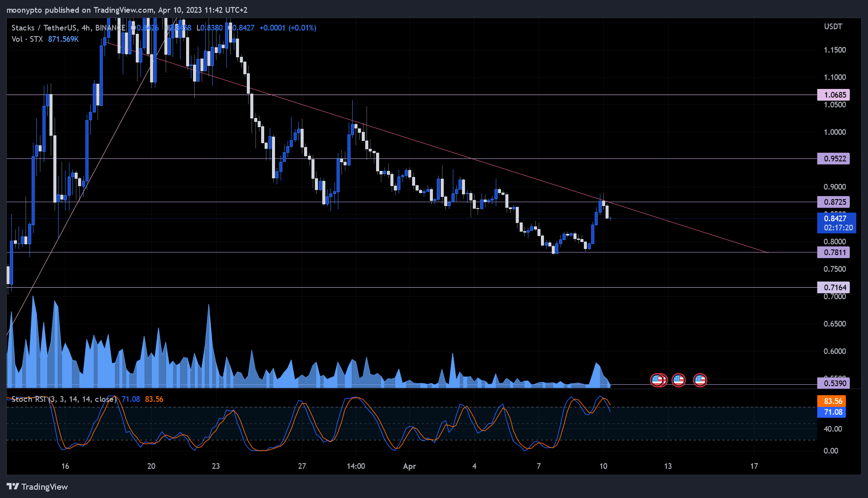Click the countdown timer 02:17:20

pyautogui.click(x=838, y=228)
